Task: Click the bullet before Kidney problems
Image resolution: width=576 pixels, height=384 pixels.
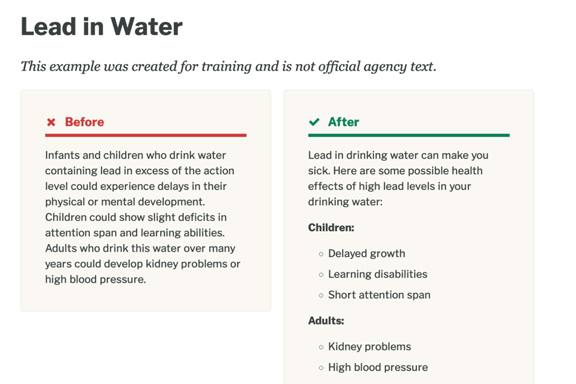Action: coord(321,347)
